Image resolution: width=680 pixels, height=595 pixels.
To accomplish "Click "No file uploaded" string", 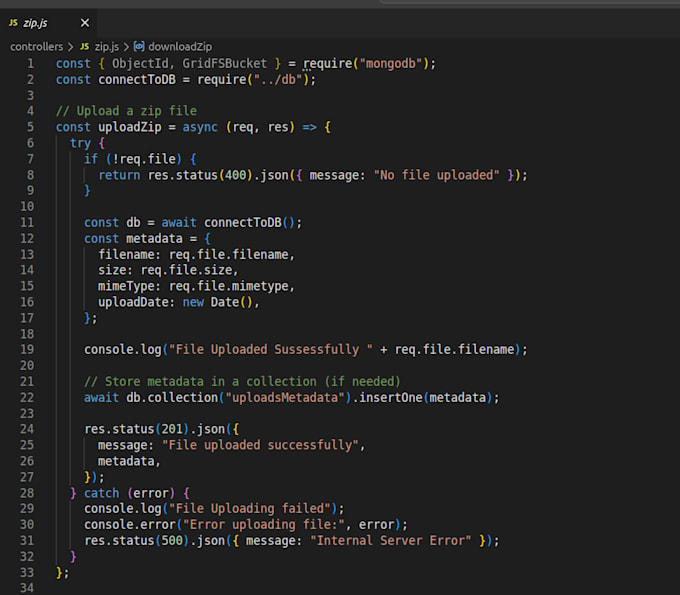I will click(x=437, y=175).
